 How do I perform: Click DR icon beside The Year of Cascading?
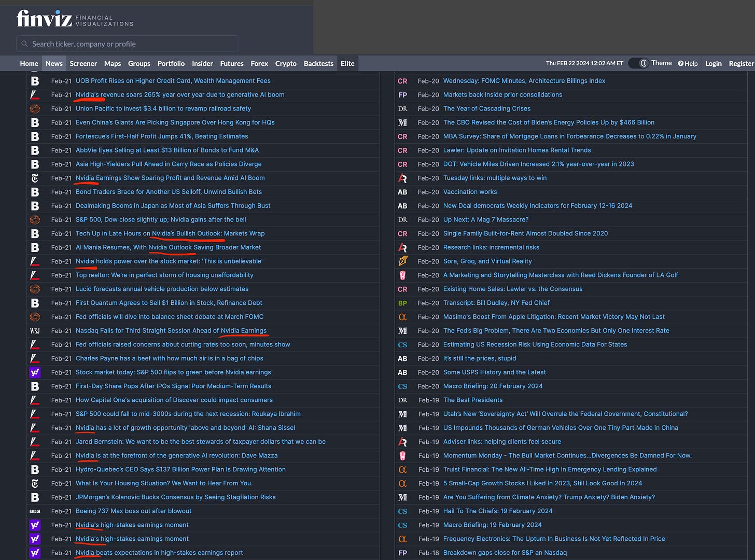[x=402, y=109]
